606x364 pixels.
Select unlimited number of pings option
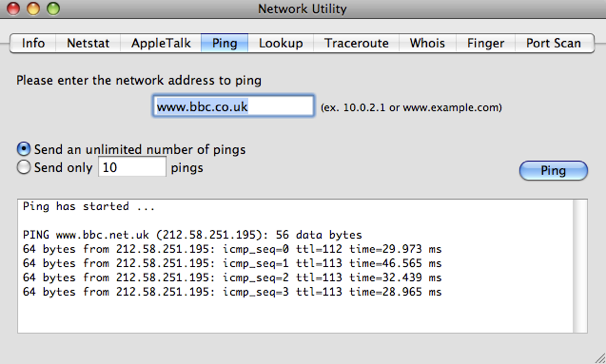24,149
